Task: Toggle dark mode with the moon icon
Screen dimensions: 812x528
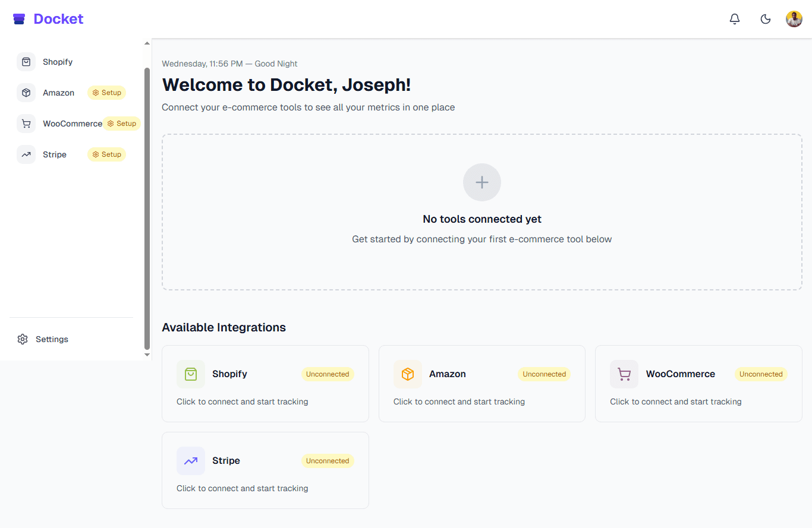Action: point(765,18)
